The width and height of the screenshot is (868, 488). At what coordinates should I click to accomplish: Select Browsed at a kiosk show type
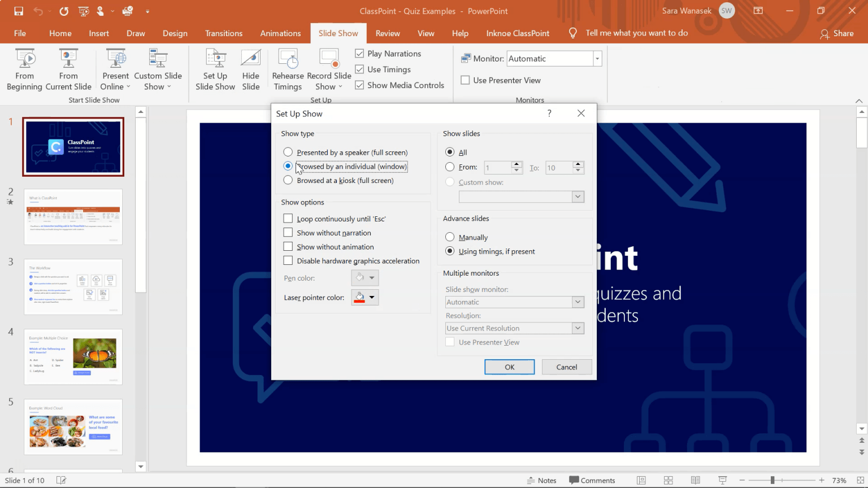coord(288,180)
